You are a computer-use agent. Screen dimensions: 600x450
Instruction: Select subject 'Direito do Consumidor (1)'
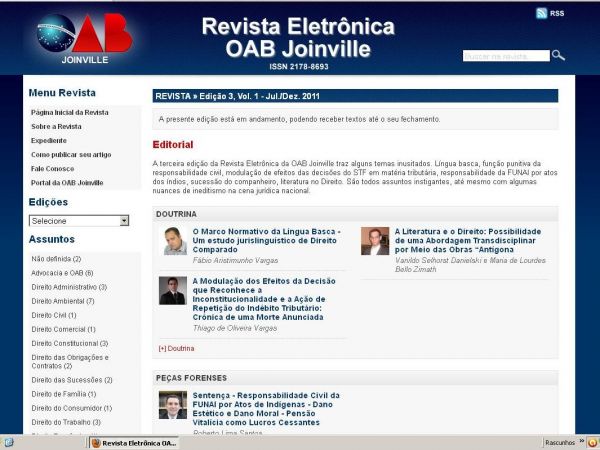(x=72, y=408)
